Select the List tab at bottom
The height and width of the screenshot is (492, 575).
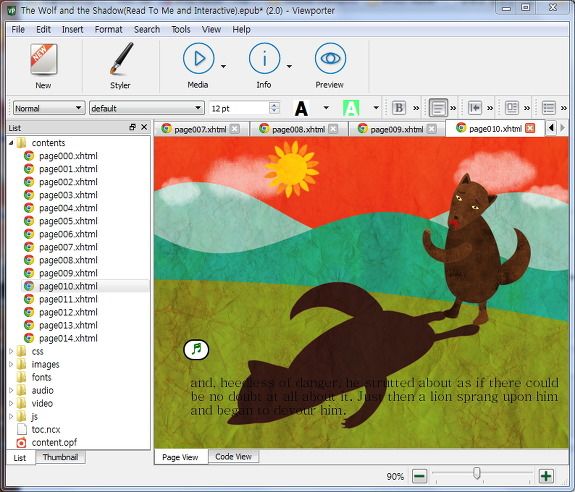20,458
